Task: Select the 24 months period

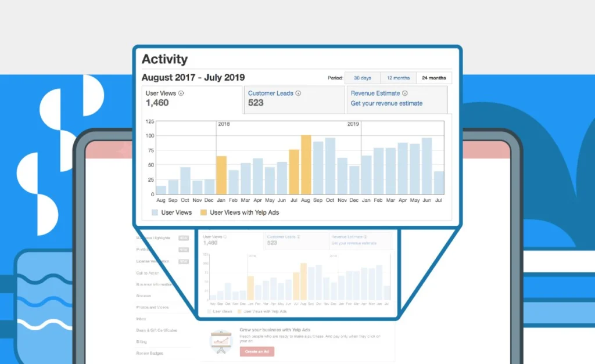Action: [x=434, y=77]
